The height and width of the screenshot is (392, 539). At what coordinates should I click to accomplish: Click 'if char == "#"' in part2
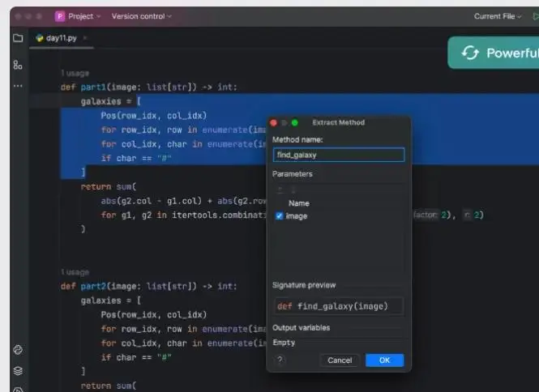pyautogui.click(x=136, y=358)
